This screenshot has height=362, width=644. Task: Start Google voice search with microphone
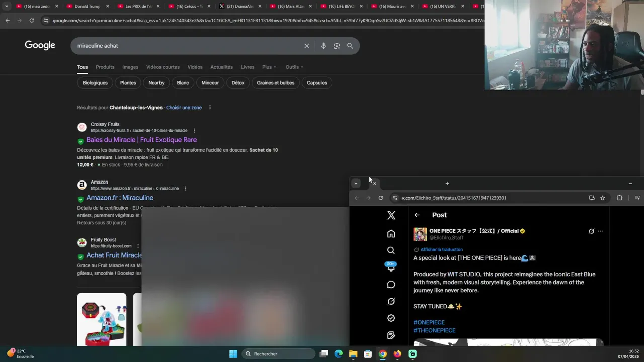coord(323,46)
